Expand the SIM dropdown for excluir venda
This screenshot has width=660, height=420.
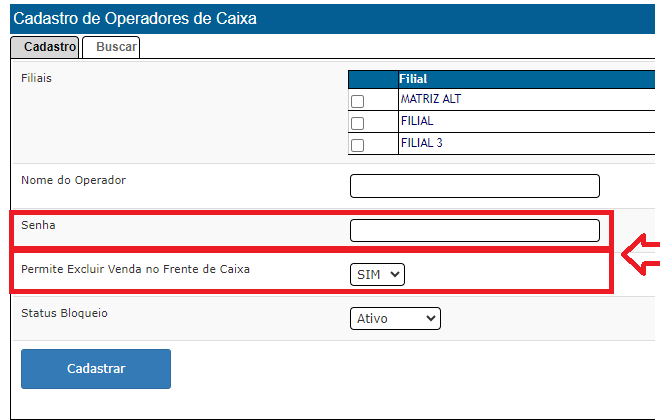coord(377,274)
